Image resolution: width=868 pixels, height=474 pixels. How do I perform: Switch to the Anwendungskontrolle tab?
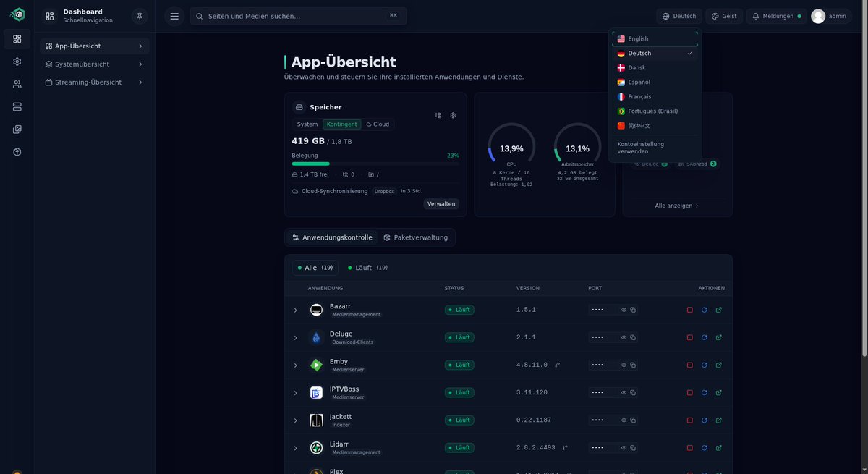(x=332, y=237)
